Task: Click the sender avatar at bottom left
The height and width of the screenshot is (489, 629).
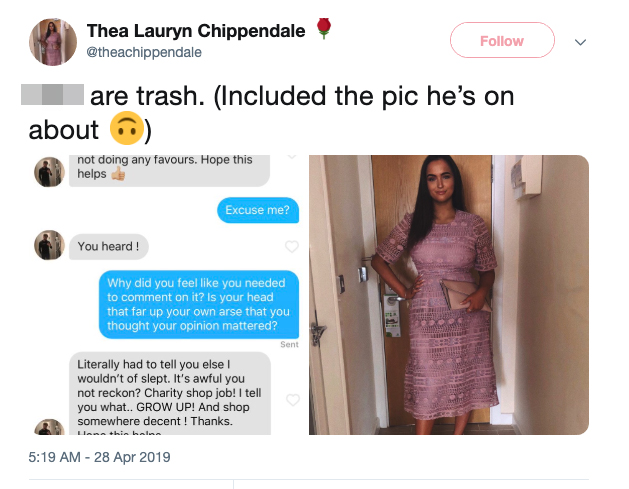Action: tap(49, 427)
